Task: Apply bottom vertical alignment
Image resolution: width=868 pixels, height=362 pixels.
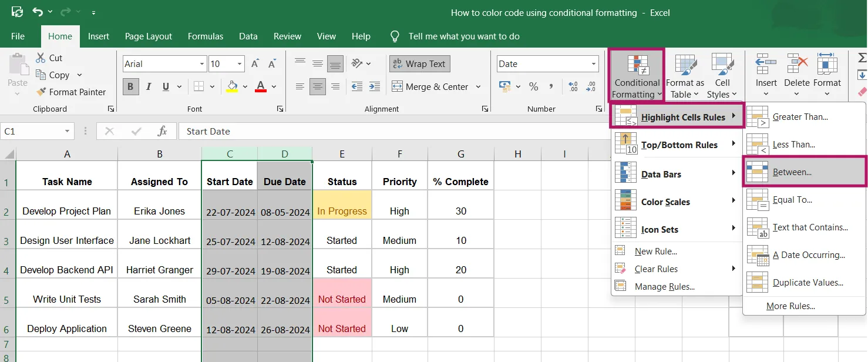Action: pyautogui.click(x=335, y=63)
